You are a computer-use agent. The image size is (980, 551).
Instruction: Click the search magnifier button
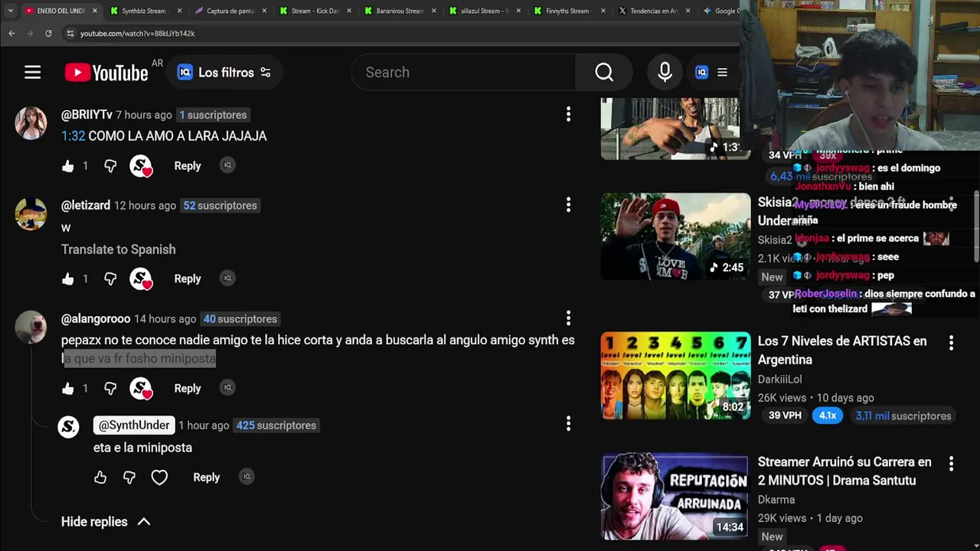[604, 72]
